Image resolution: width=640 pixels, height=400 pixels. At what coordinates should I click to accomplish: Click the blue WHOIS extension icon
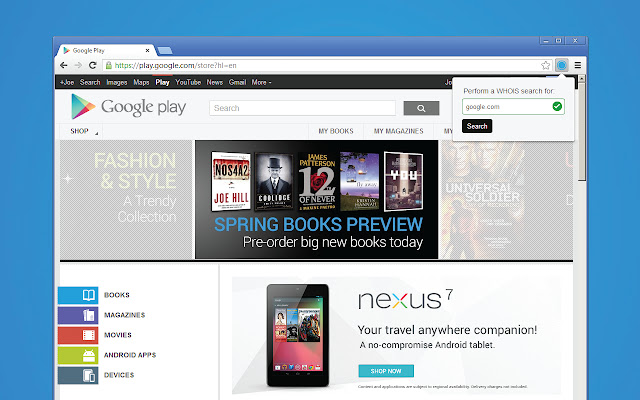[x=562, y=65]
